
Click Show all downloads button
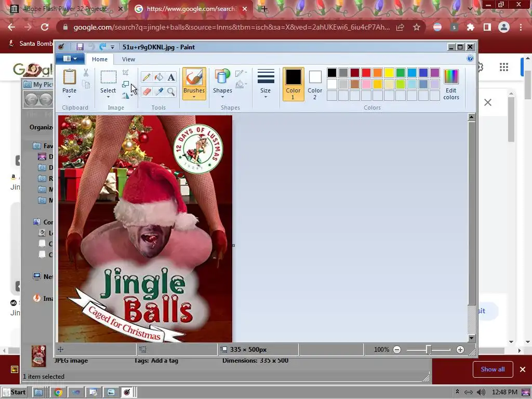(493, 369)
